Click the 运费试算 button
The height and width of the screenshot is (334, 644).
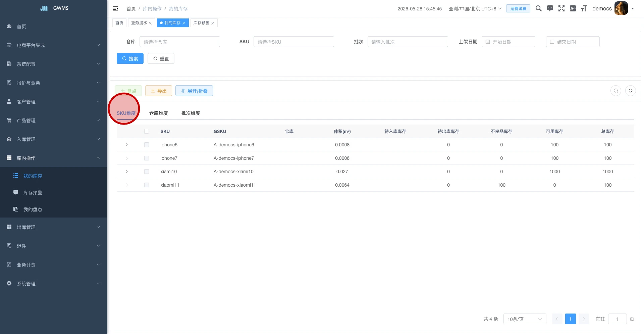coord(518,8)
